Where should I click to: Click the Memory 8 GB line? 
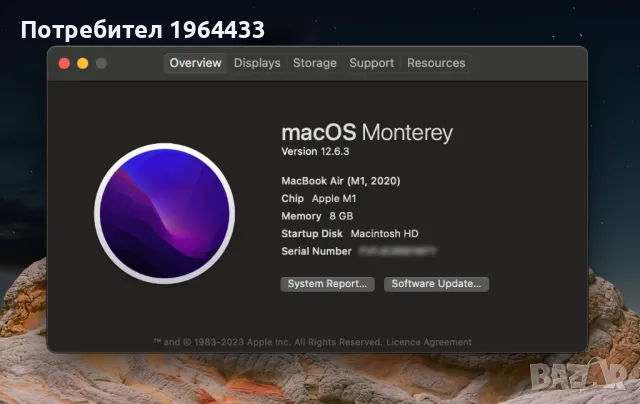[x=317, y=216]
